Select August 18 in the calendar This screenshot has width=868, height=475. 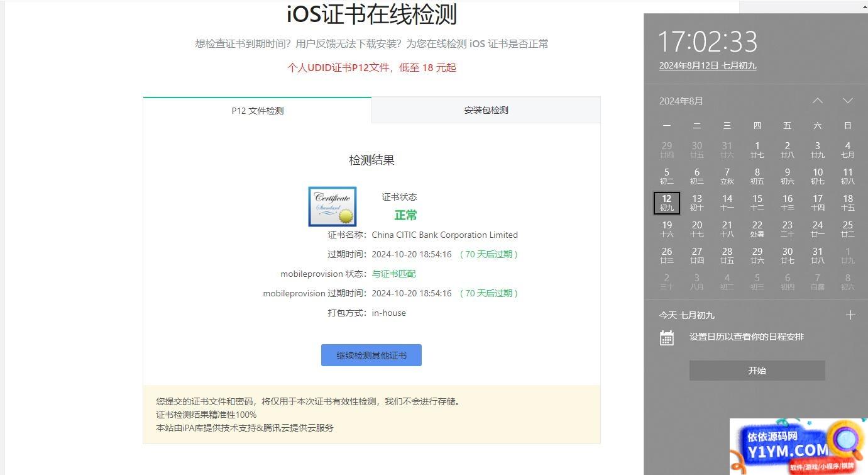[847, 203]
